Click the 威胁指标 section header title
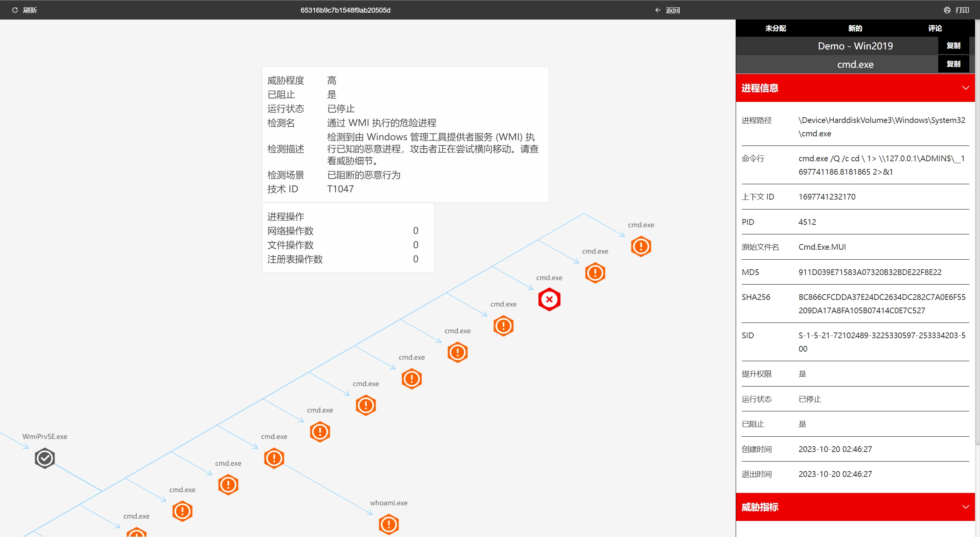 click(x=760, y=507)
